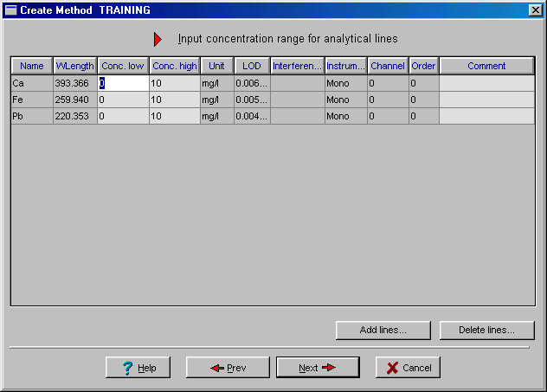Click the Interference cell for Ca
This screenshot has width=547, height=392.
coord(298,83)
